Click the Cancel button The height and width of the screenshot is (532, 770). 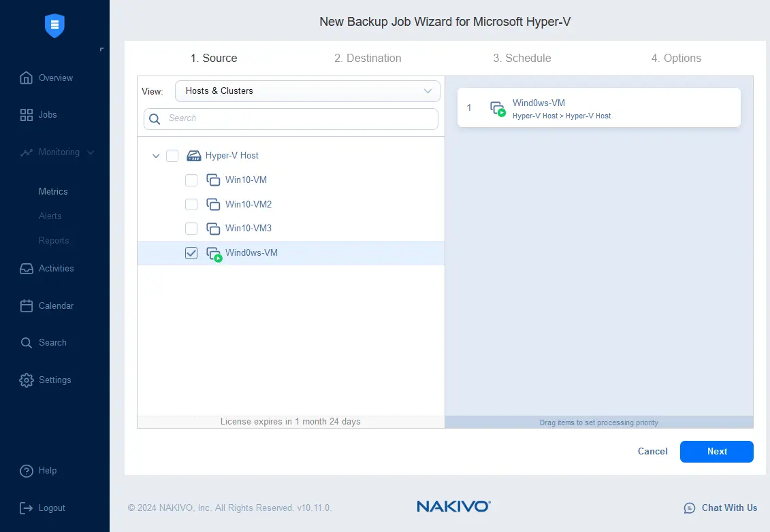(653, 452)
